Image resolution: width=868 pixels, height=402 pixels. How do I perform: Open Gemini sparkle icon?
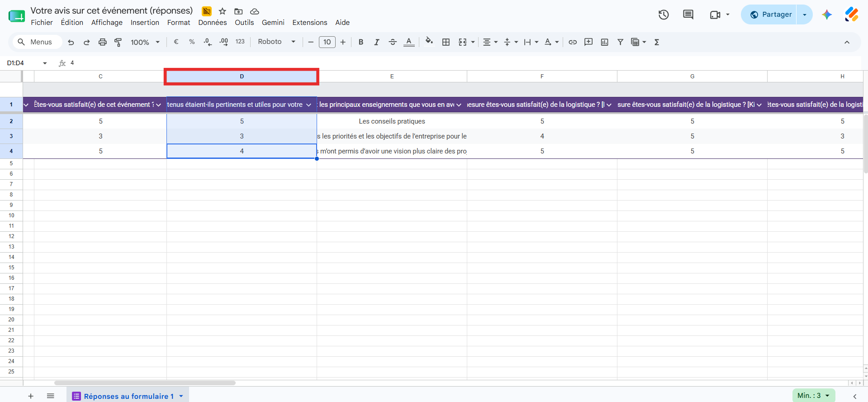[827, 14]
